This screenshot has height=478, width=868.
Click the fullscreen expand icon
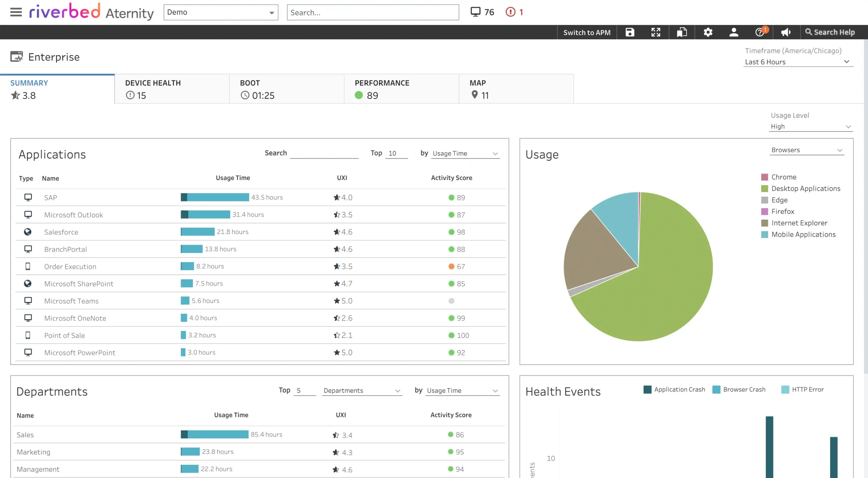tap(655, 32)
